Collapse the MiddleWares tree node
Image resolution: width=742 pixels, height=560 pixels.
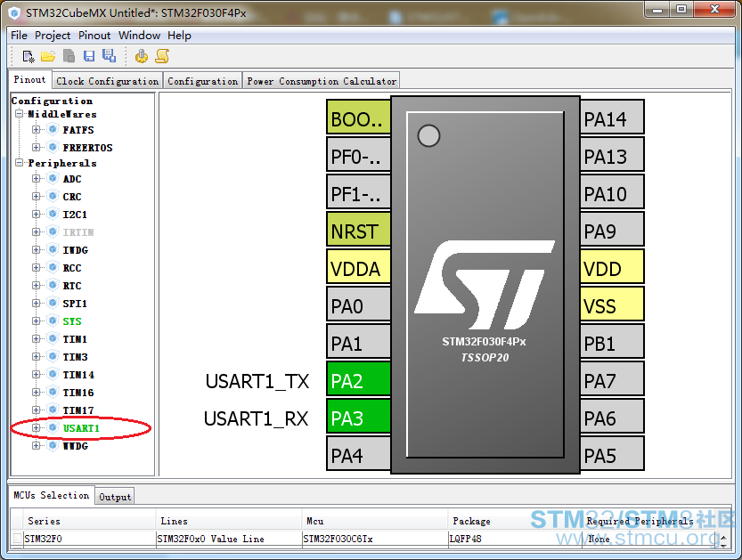20,114
